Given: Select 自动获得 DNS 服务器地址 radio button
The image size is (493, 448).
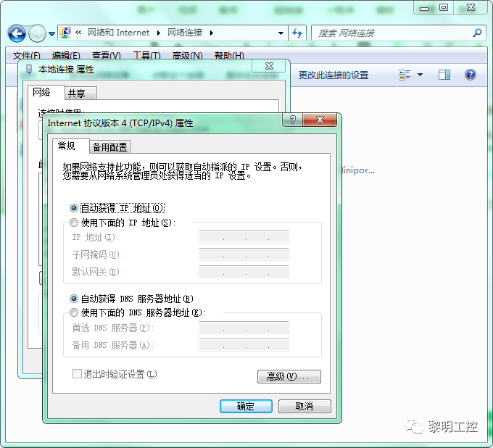Looking at the screenshot, I should click(x=73, y=298).
